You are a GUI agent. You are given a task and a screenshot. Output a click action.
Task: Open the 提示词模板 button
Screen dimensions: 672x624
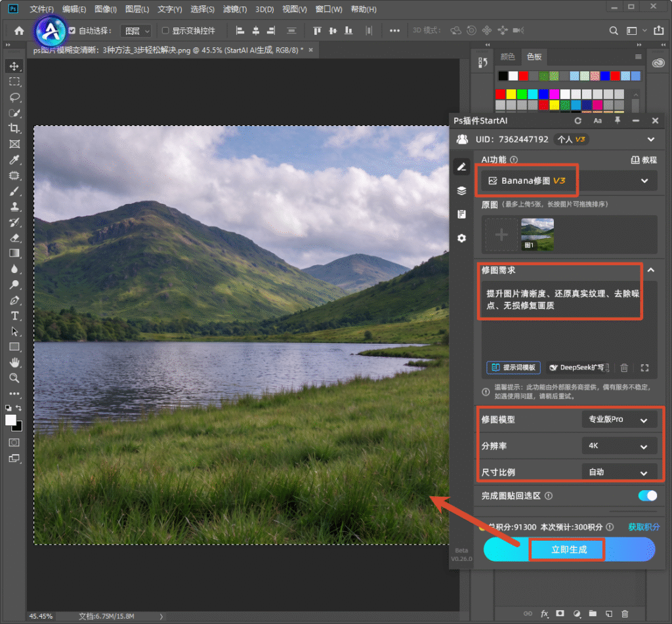pyautogui.click(x=513, y=367)
